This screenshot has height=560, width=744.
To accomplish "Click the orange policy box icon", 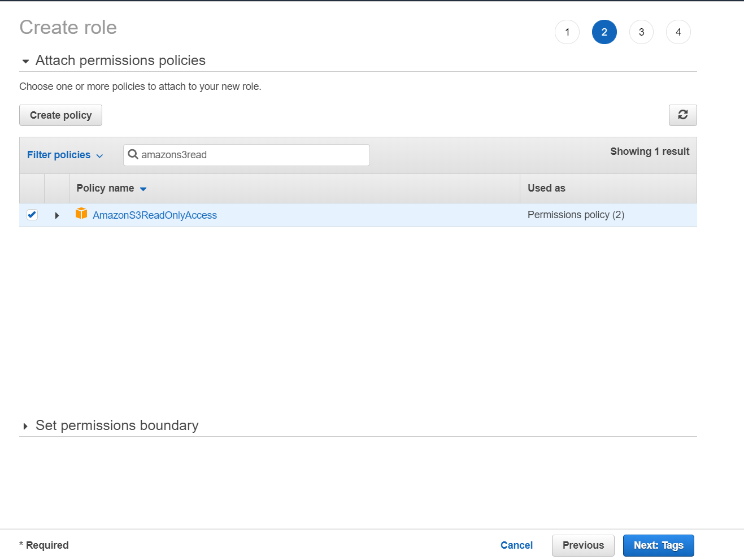I will (x=81, y=214).
